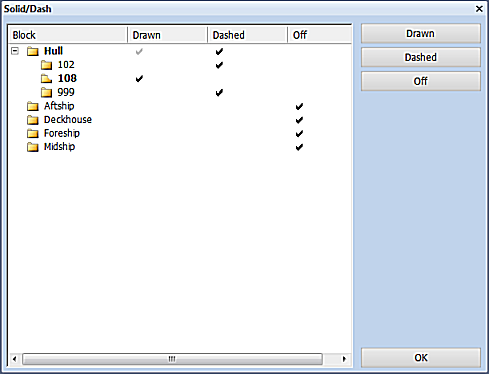This screenshot has width=489, height=374.
Task: Select the 102 block label
Action: pyautogui.click(x=66, y=65)
